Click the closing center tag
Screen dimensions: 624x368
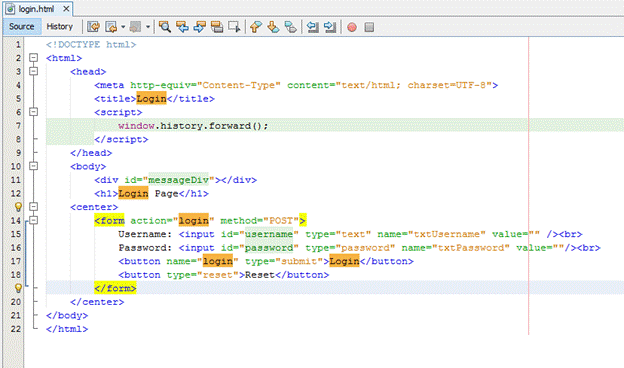pyautogui.click(x=97, y=302)
